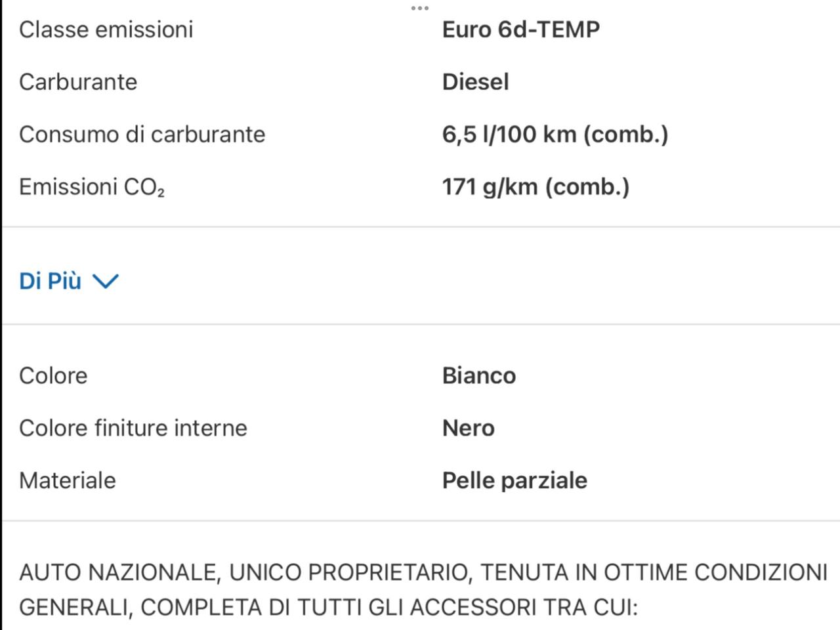
Task: Select the Bianco color value
Action: click(479, 375)
